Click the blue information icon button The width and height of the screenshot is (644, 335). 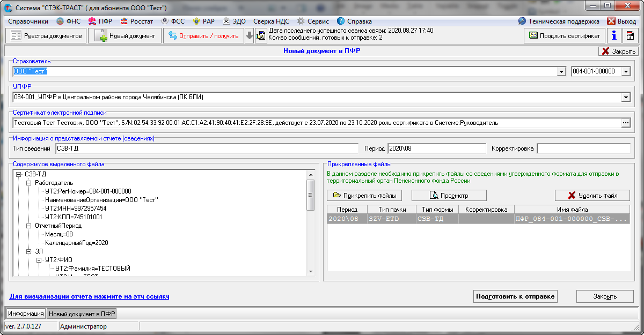coord(614,36)
